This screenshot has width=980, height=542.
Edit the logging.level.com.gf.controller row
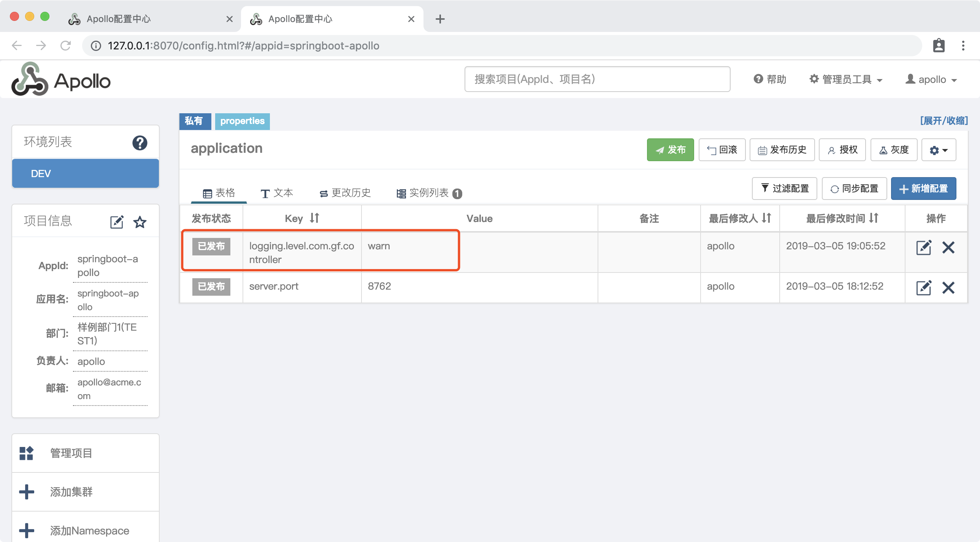(x=923, y=247)
